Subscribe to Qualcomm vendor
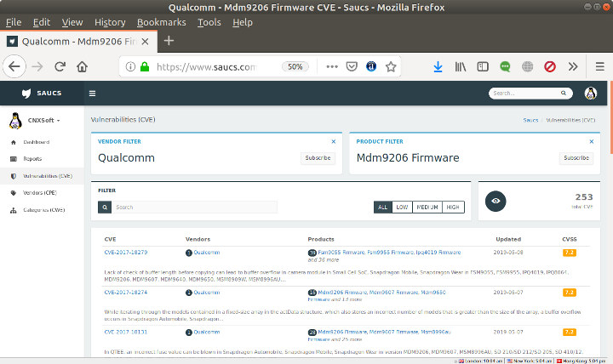 coord(318,158)
